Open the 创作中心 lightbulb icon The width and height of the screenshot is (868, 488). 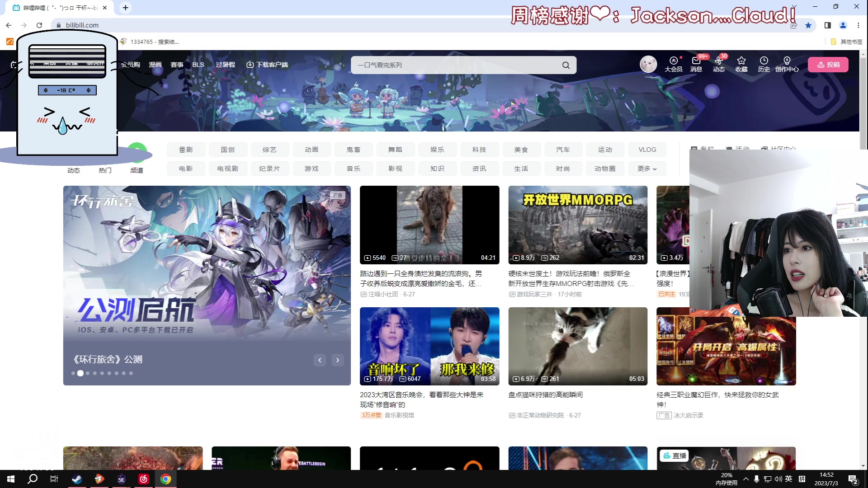[787, 64]
